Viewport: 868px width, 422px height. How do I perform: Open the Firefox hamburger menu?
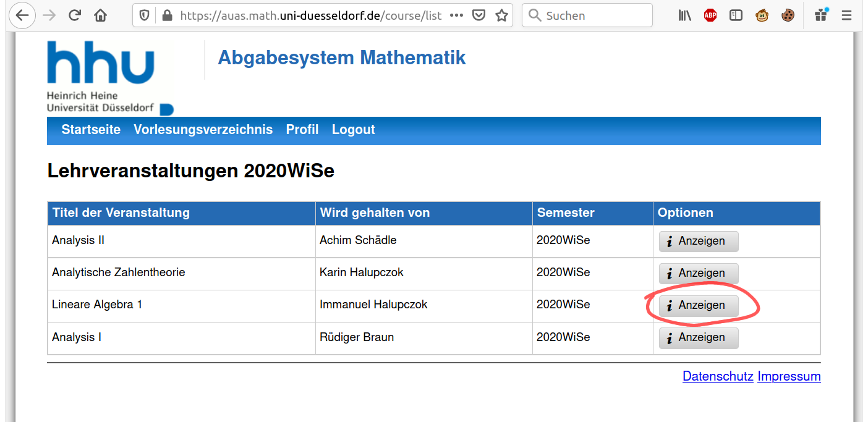pyautogui.click(x=847, y=15)
